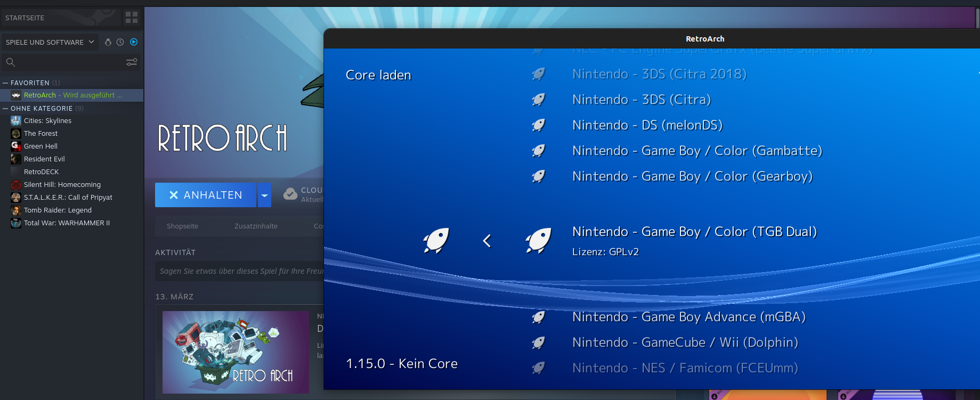Click the recent activity clock icon
This screenshot has width=980, height=400.
[120, 42]
